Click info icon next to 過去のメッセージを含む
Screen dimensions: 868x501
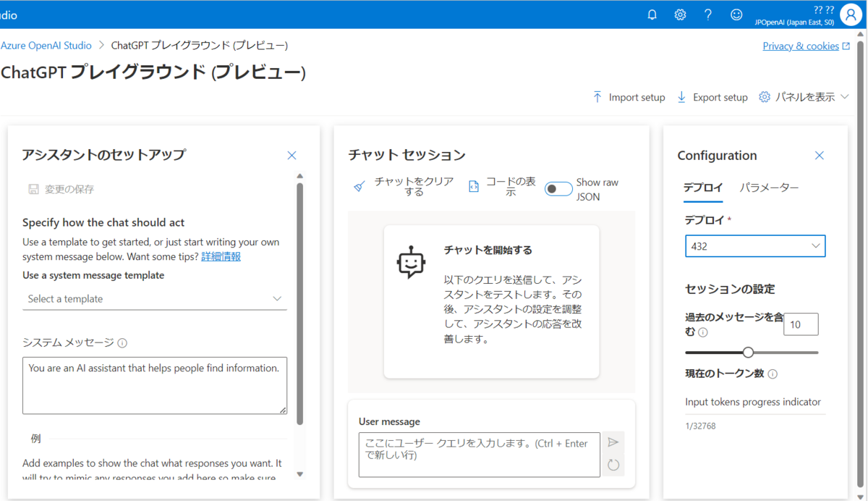click(x=703, y=332)
